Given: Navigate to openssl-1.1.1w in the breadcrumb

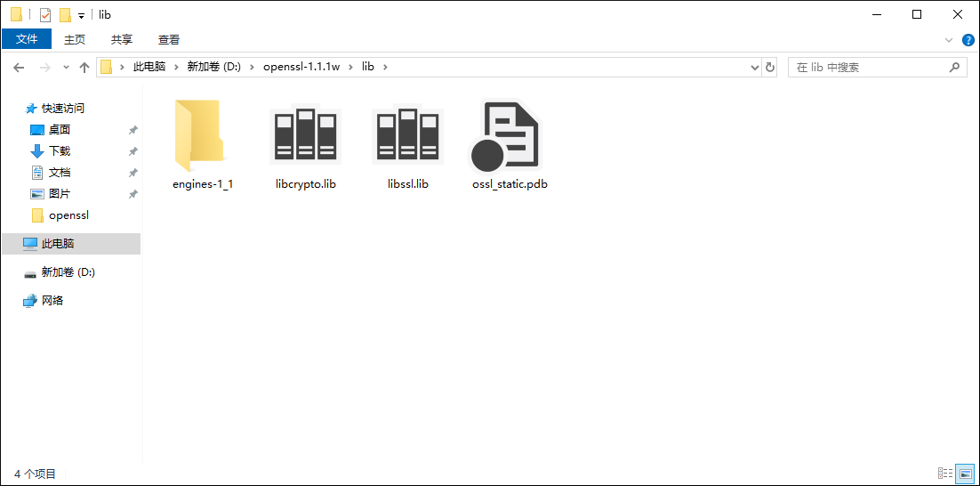Looking at the screenshot, I should (301, 67).
